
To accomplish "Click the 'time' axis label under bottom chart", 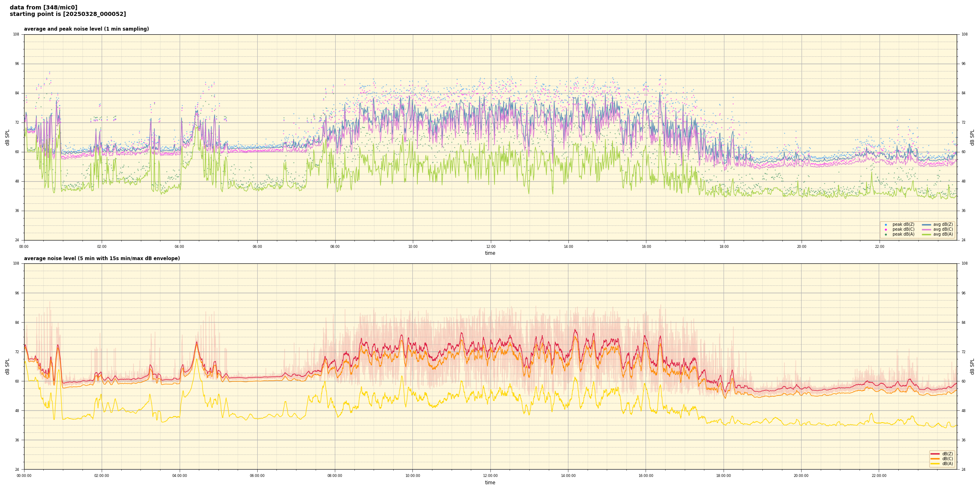I will coord(490,483).
